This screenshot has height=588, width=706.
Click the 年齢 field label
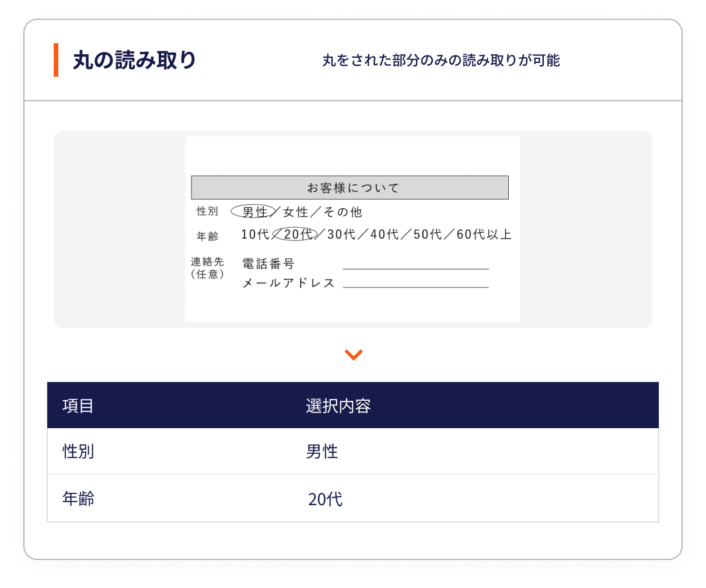click(x=207, y=235)
